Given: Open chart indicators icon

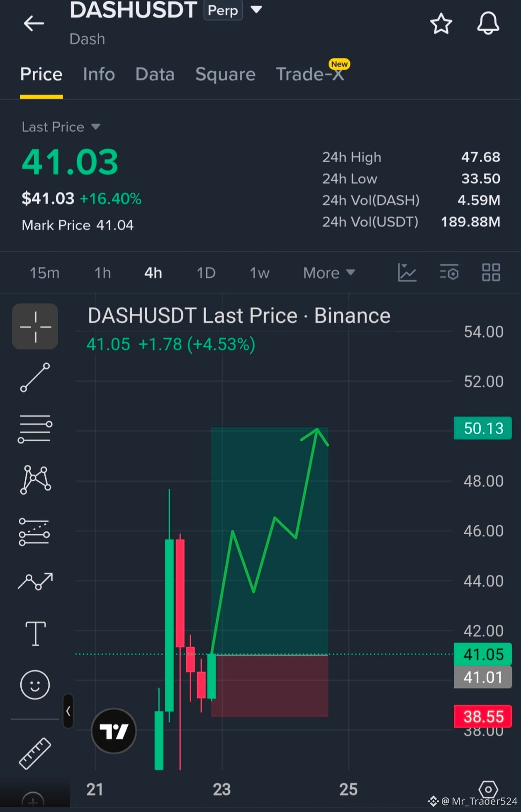Looking at the screenshot, I should pyautogui.click(x=407, y=272).
